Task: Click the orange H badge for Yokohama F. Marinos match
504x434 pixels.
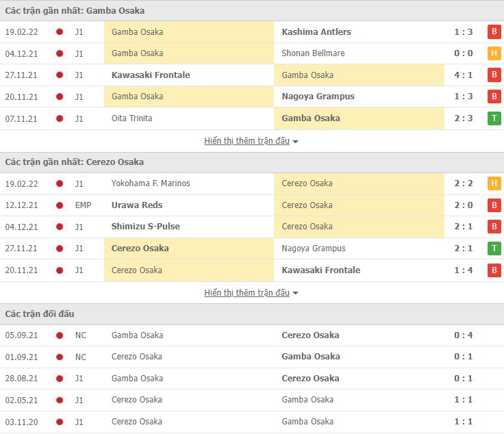Action: tap(493, 183)
